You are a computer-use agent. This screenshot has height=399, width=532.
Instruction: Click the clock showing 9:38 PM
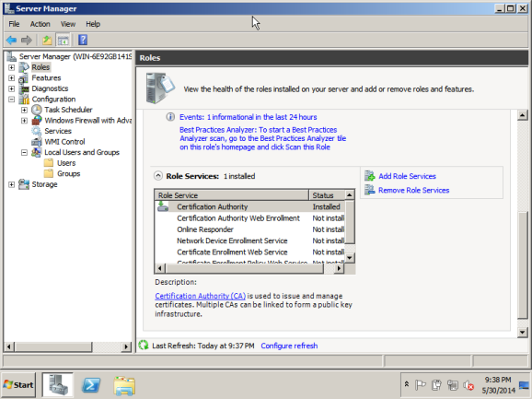(498, 380)
